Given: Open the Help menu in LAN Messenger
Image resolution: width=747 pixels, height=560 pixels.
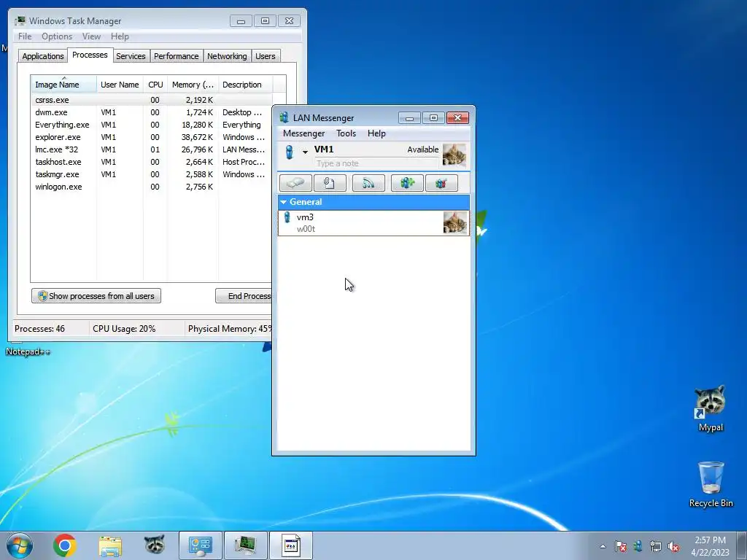Looking at the screenshot, I should click(x=376, y=133).
